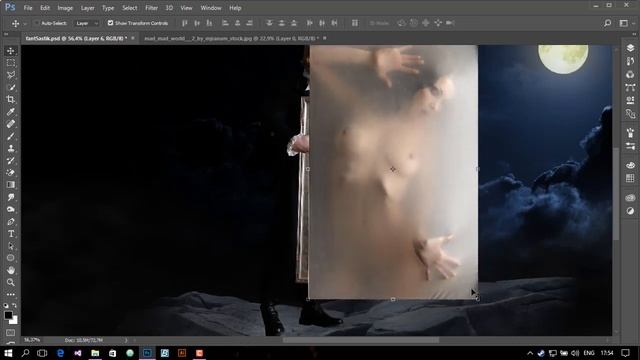Open the Layer menu
The height and width of the screenshot is (360, 640).
pos(87,8)
